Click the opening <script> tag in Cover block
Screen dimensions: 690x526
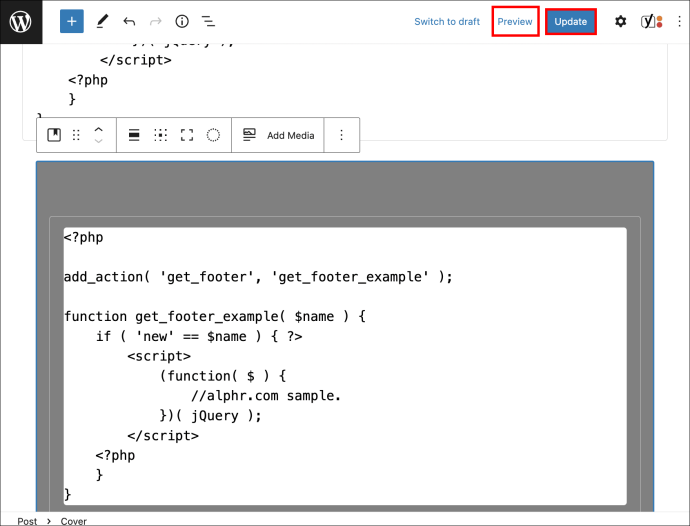(x=159, y=356)
